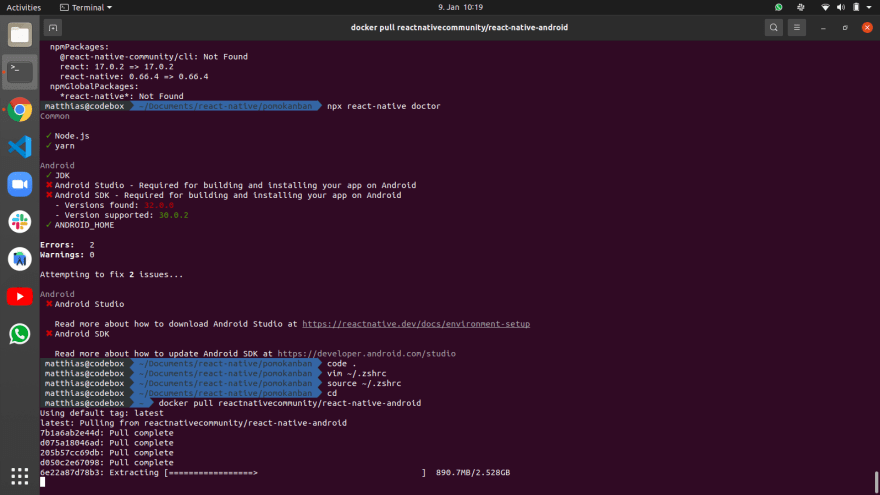Screen dimensions: 880x495
Task: Click the window title 'docker pull reactnativecommunity/react-native-android'
Action: [459, 28]
